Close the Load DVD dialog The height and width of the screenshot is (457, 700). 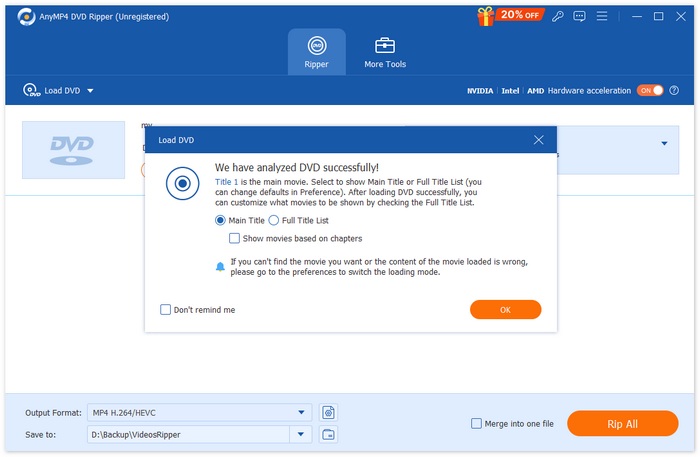point(539,140)
